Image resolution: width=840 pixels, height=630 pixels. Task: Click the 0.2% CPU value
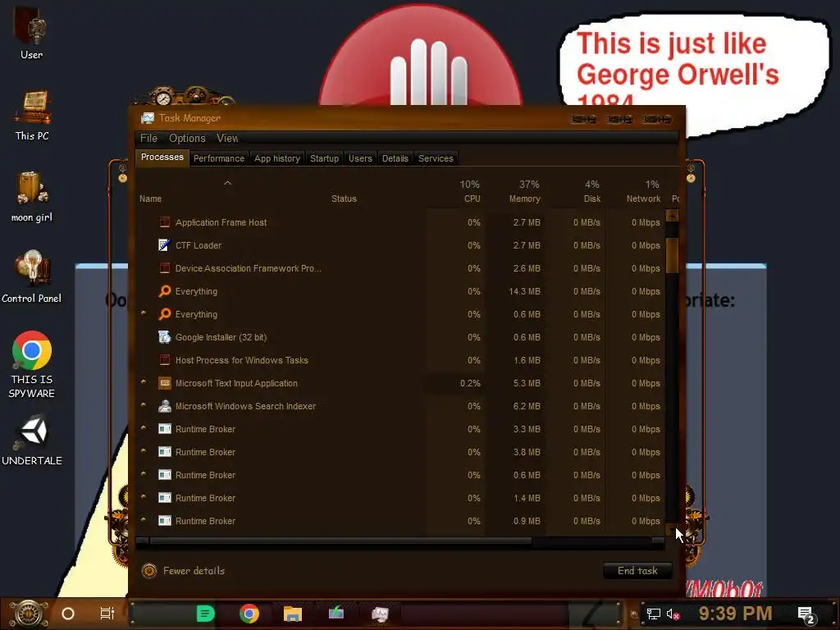point(470,383)
